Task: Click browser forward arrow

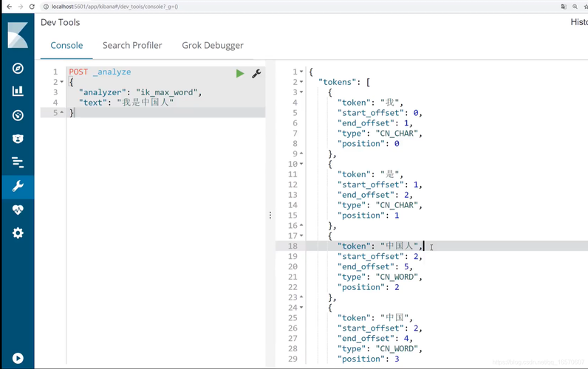Action: (x=21, y=7)
